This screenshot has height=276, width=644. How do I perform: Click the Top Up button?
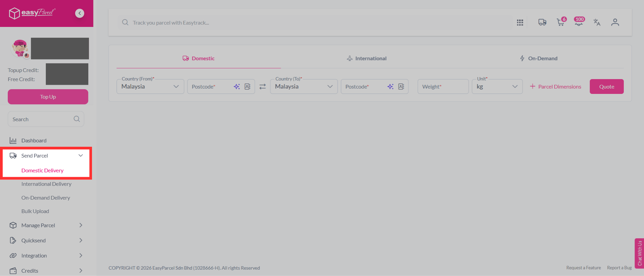tap(48, 97)
